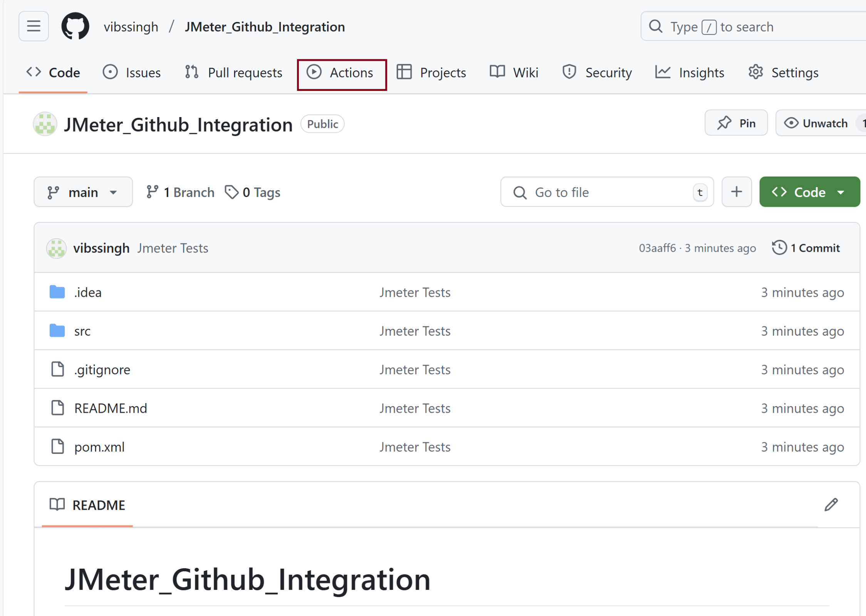This screenshot has height=616, width=866.
Task: Click the pencil edit README icon
Action: (x=831, y=504)
